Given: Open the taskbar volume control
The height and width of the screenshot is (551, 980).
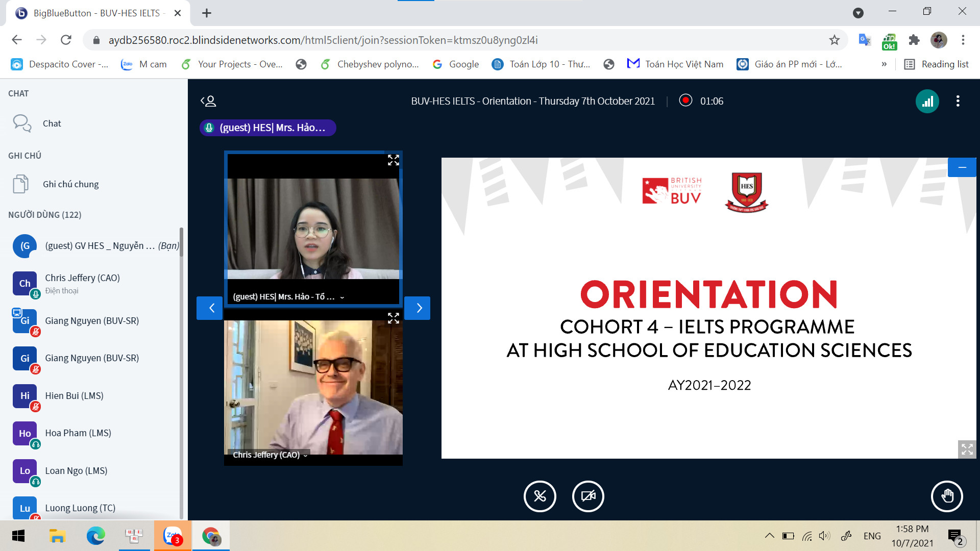Looking at the screenshot, I should click(824, 536).
